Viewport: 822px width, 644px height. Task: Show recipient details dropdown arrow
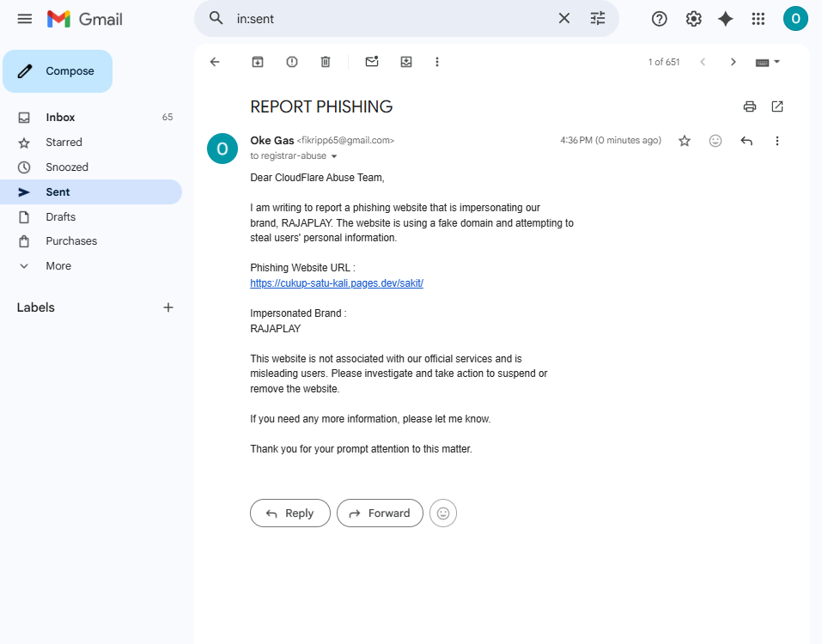tap(334, 156)
